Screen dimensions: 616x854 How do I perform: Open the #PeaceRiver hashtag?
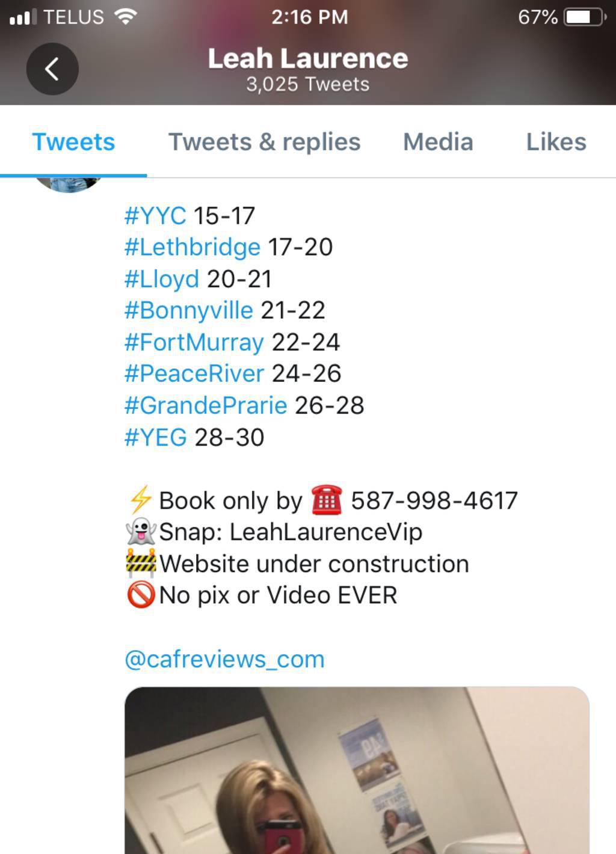194,373
